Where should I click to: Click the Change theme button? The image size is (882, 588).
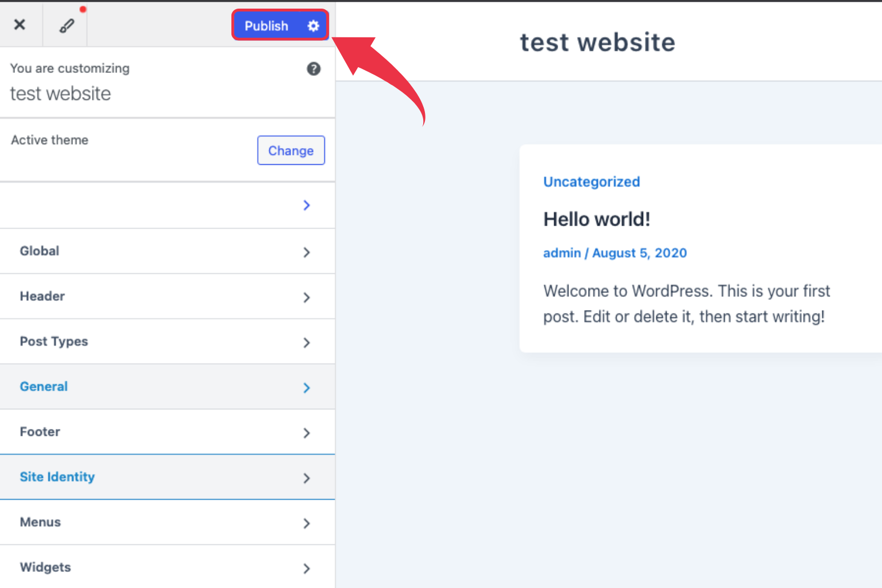(291, 150)
